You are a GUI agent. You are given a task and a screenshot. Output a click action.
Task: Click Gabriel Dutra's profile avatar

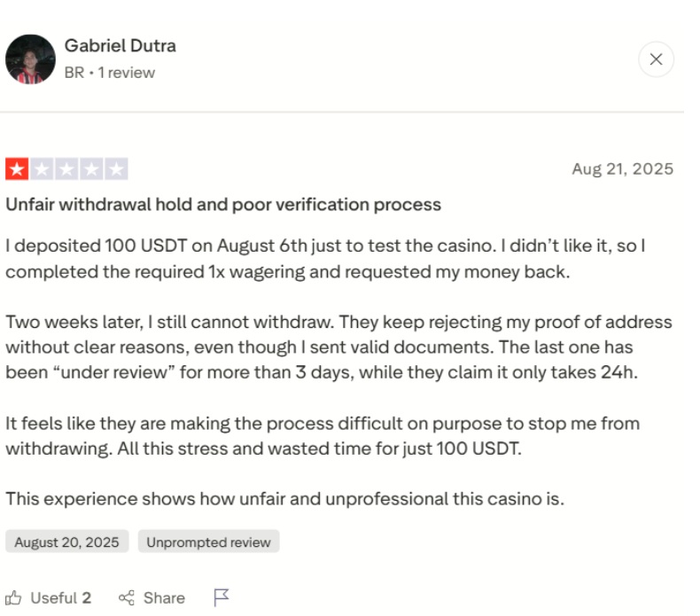point(30,59)
